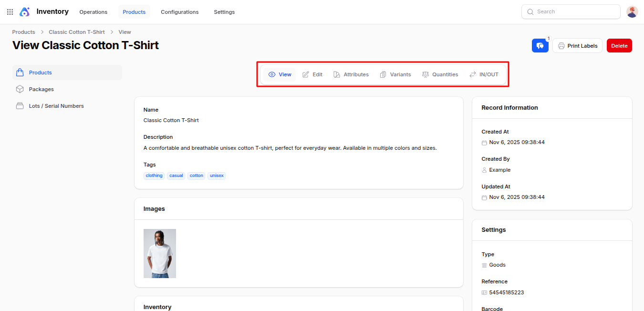Open the Products breadcrumb link
The width and height of the screenshot is (644, 311).
click(23, 31)
